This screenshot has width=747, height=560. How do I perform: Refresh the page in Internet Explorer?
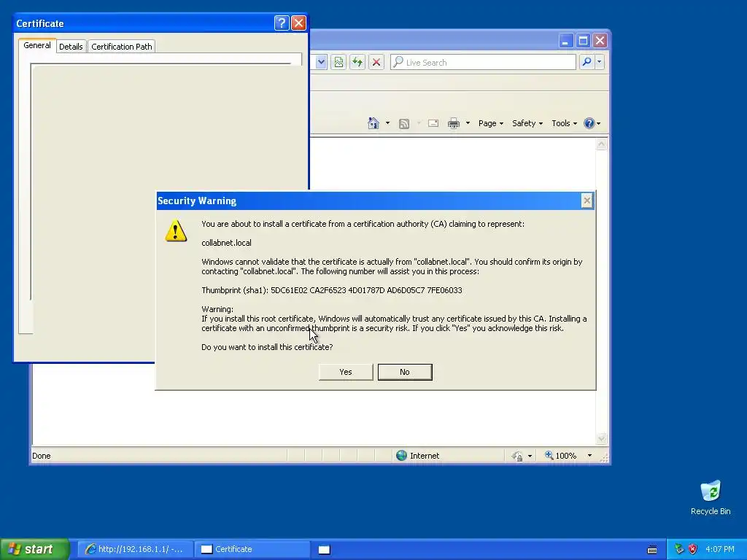pos(357,62)
